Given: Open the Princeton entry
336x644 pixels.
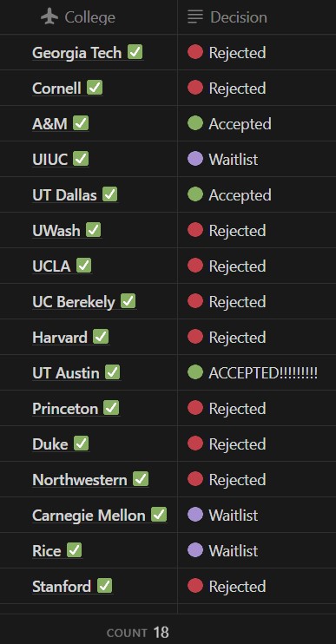Looking at the screenshot, I should [65, 408].
